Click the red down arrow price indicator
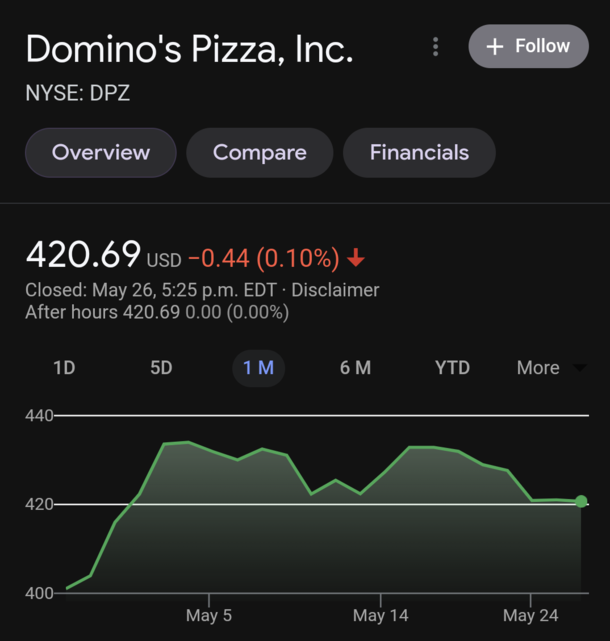610x641 pixels. (x=356, y=258)
